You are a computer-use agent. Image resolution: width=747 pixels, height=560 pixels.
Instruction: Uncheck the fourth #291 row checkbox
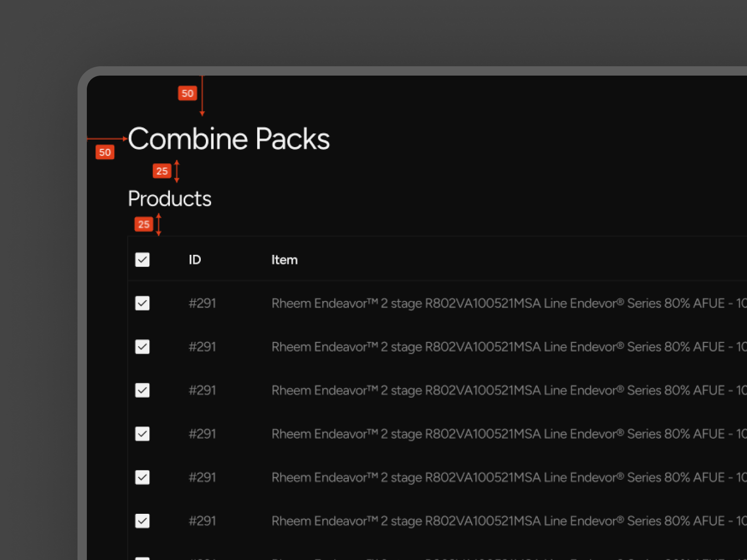[142, 434]
